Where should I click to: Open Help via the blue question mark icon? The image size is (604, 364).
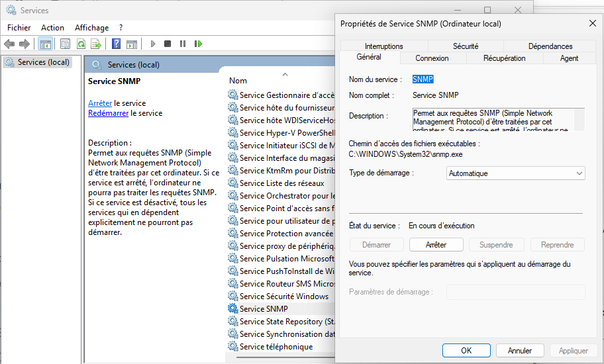116,44
